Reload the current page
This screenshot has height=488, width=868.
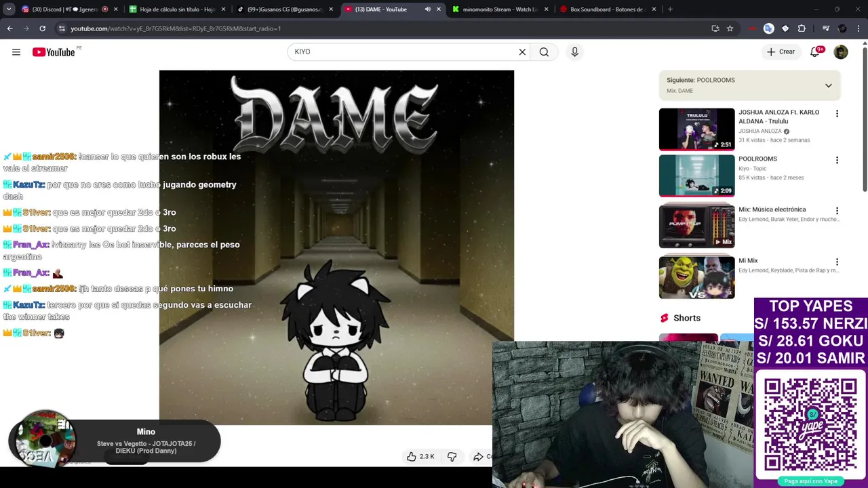pyautogui.click(x=42, y=28)
